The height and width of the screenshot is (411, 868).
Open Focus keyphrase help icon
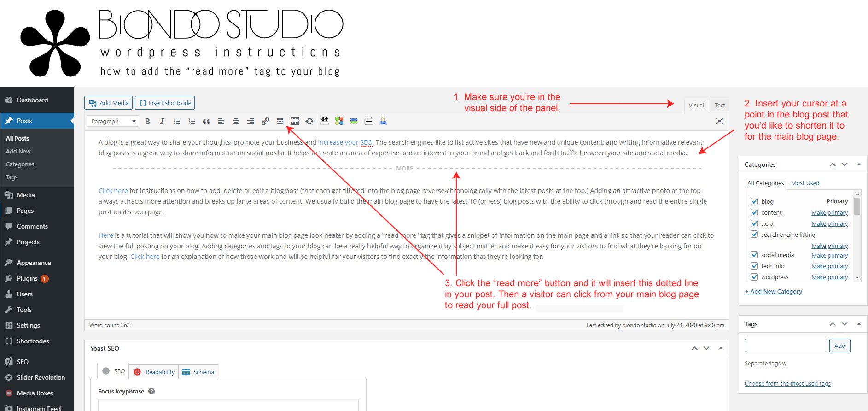[151, 391]
